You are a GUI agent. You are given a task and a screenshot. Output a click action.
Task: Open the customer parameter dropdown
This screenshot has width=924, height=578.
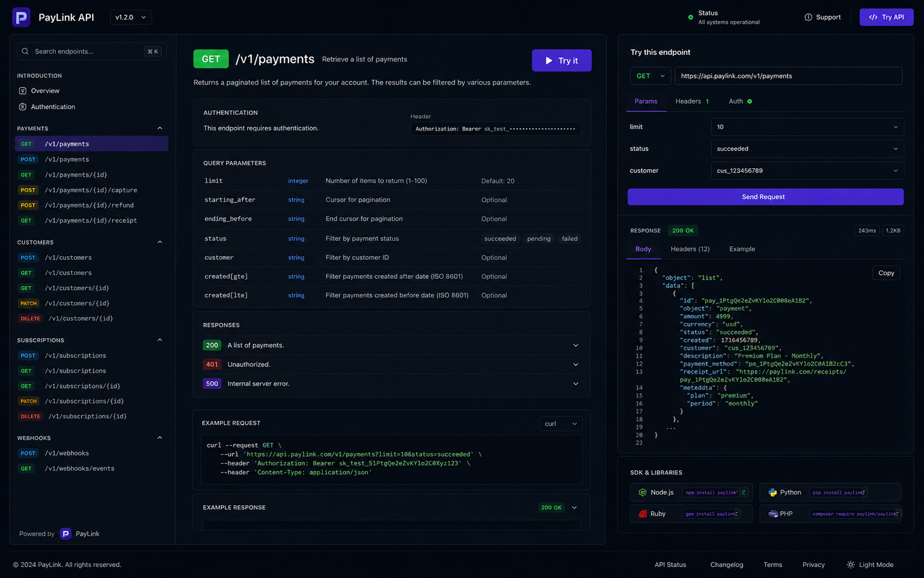click(807, 171)
